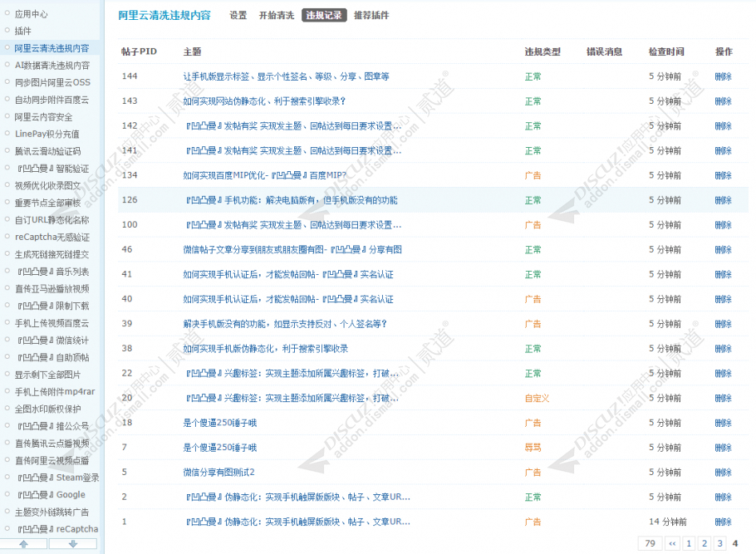Viewport: 756px width, 554px height.
Task: Open 阿里云内容安全 sidebar item
Action: point(43,116)
